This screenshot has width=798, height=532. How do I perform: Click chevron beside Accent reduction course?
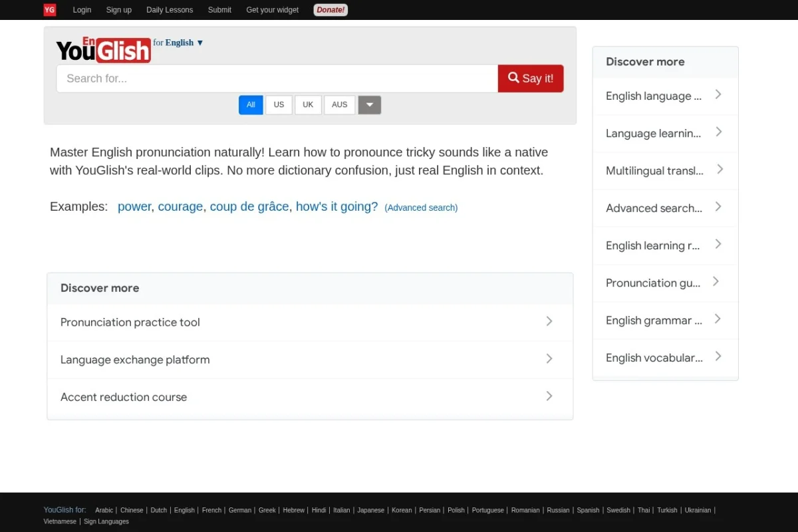pyautogui.click(x=549, y=396)
